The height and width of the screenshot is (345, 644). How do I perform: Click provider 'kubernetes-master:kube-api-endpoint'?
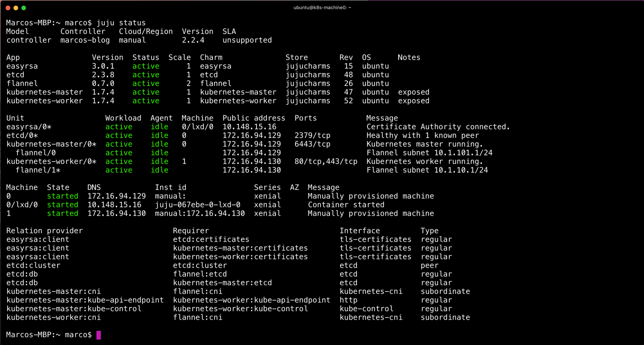pyautogui.click(x=85, y=300)
